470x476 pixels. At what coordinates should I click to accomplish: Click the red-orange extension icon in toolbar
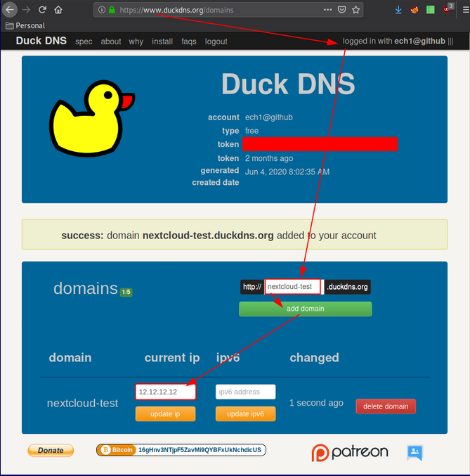tap(414, 10)
